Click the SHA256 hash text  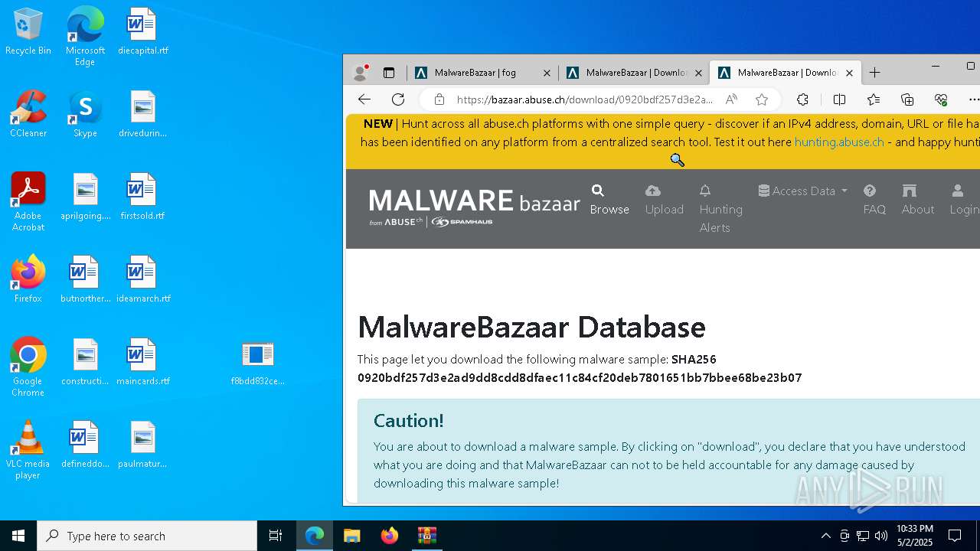coord(580,377)
